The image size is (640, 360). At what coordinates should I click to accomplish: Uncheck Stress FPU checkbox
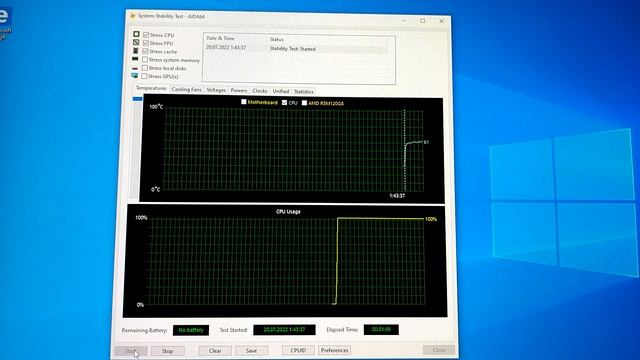click(146, 43)
